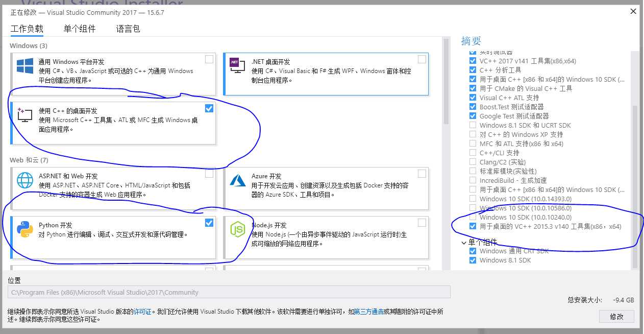Viewport: 644px width, 334px height.
Task: Select the Azure 开发 workload card description
Action: coord(330,190)
